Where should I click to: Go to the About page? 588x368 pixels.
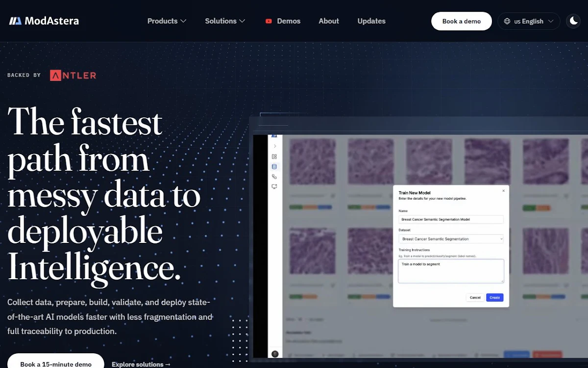coord(329,21)
